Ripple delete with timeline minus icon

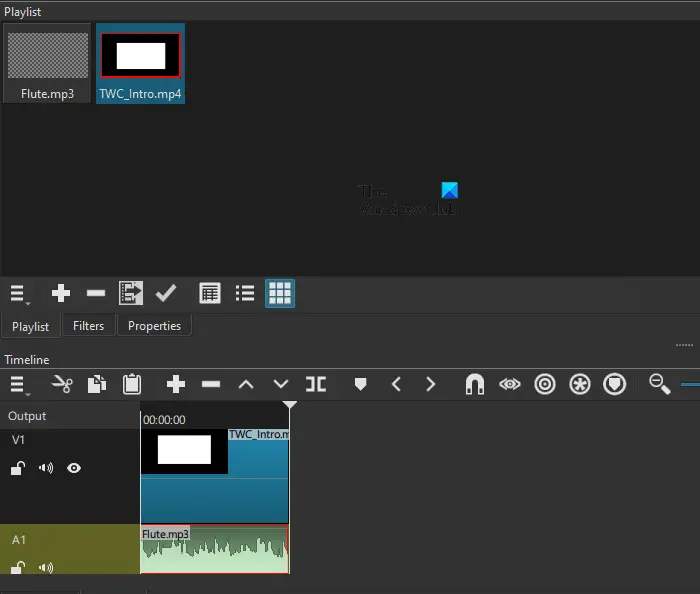pos(211,384)
